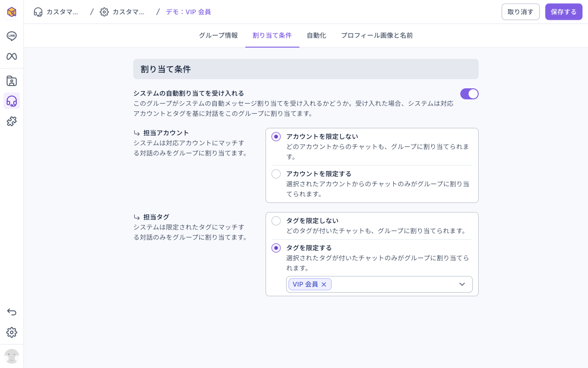This screenshot has width=588, height=368.
Task: Select the customer service headset sidebar icon
Action: [11, 101]
